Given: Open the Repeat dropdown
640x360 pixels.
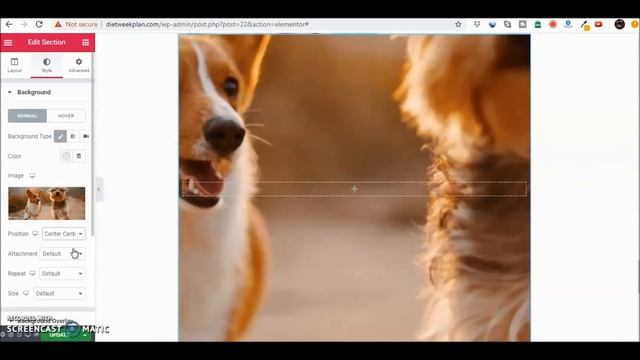Looking at the screenshot, I should point(62,273).
